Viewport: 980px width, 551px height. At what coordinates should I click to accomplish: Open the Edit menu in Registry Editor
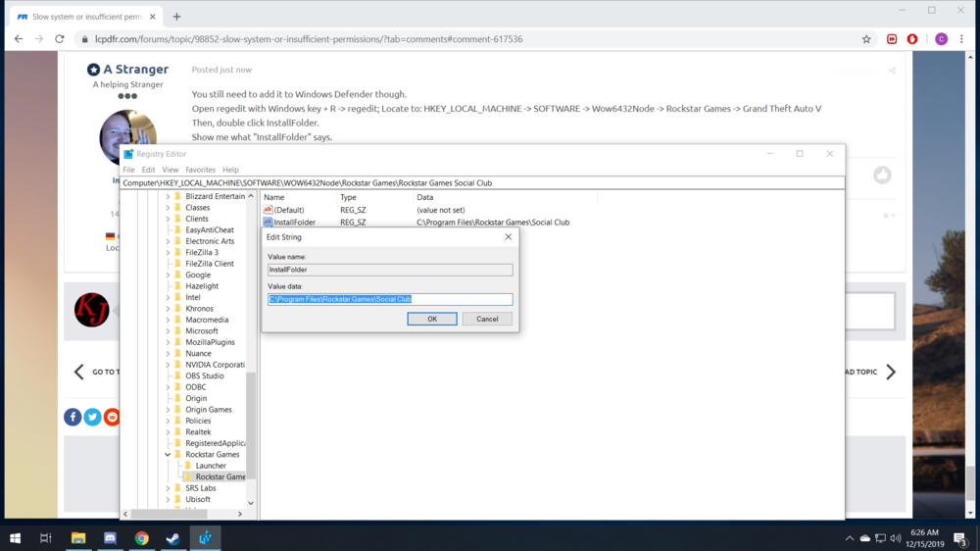click(148, 170)
